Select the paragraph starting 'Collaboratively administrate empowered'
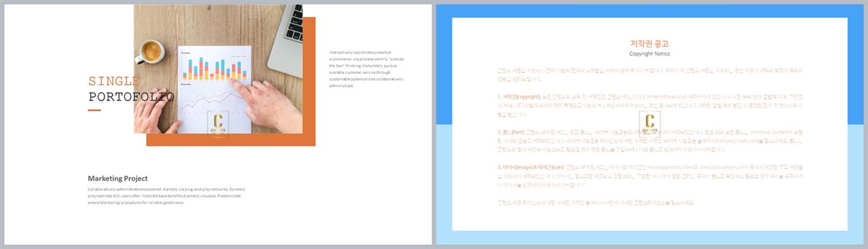This screenshot has width=868, height=249. pos(166,195)
